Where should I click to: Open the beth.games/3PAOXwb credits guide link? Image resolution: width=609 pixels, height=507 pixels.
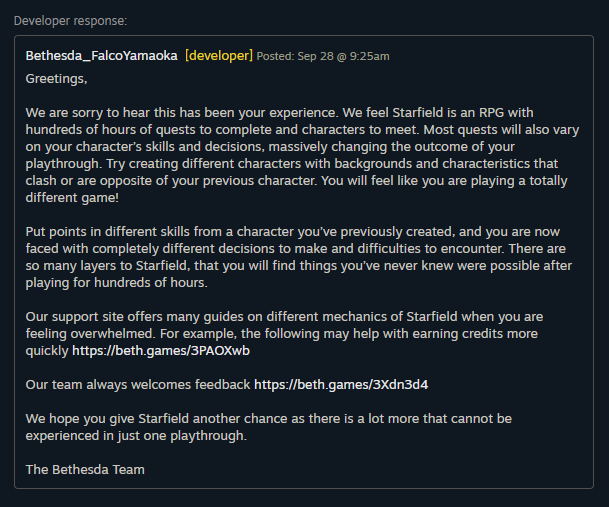pos(161,350)
